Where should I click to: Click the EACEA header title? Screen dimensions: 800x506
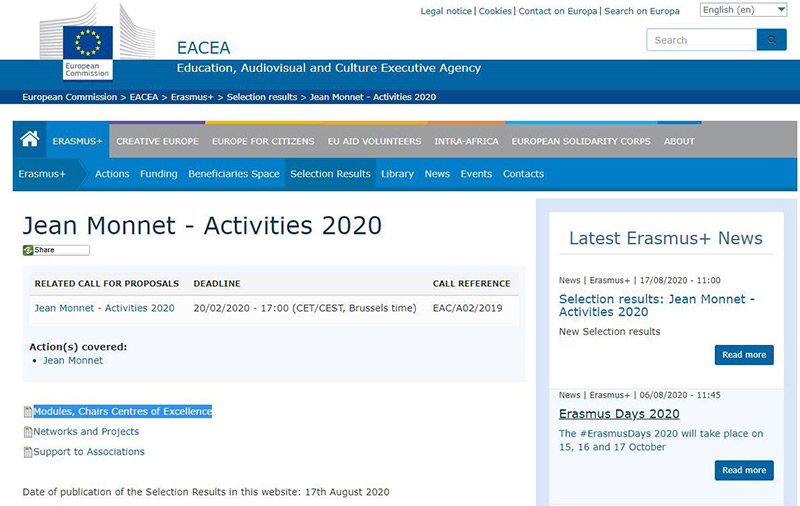[x=204, y=48]
